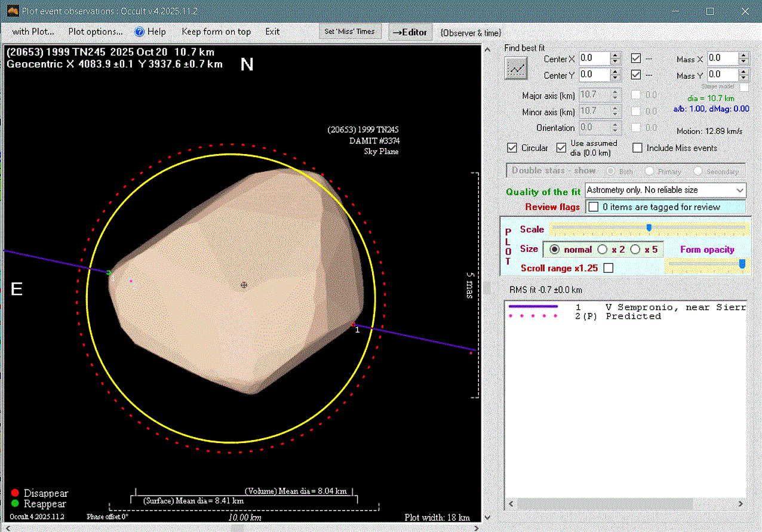762x532 pixels.
Task: Toggle the Circular checkbox
Action: pos(512,147)
